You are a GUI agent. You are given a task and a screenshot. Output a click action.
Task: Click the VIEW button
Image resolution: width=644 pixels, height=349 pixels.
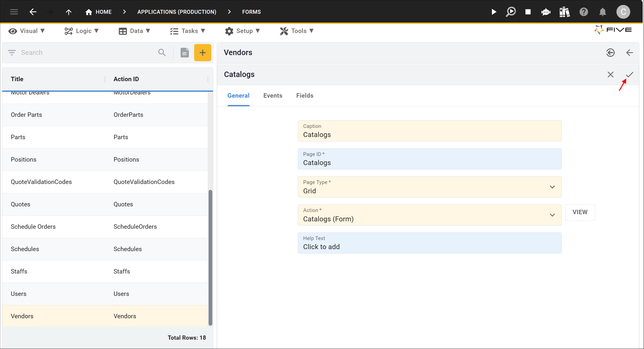click(580, 212)
